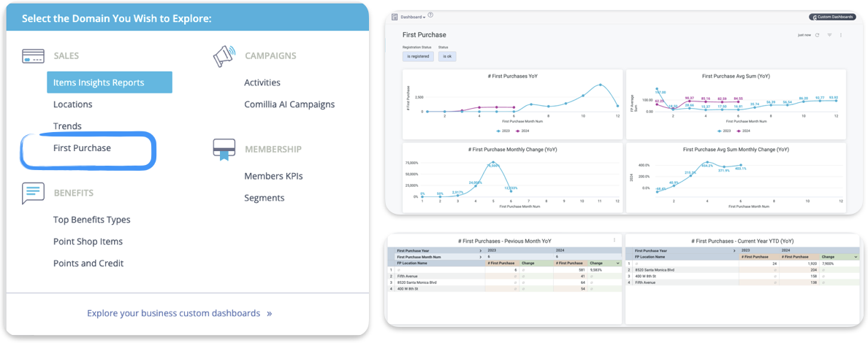
Task: Click 400 W 8th St in Previous Month table
Action: 408,289
